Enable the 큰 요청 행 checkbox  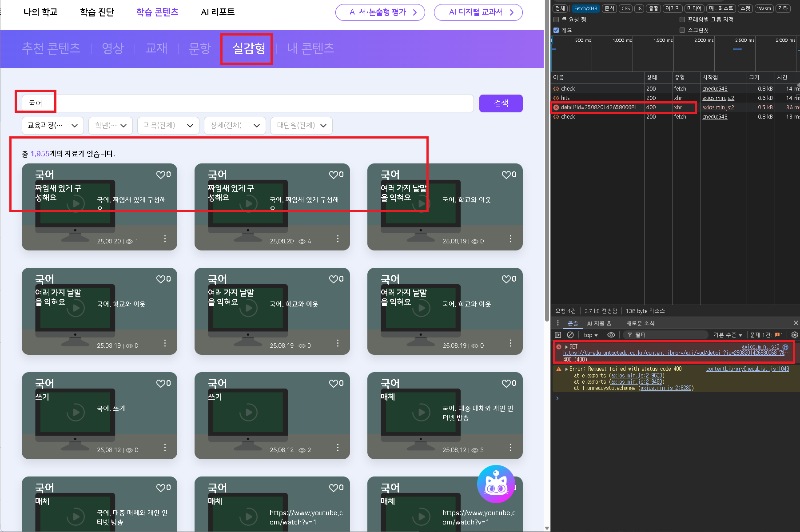556,20
